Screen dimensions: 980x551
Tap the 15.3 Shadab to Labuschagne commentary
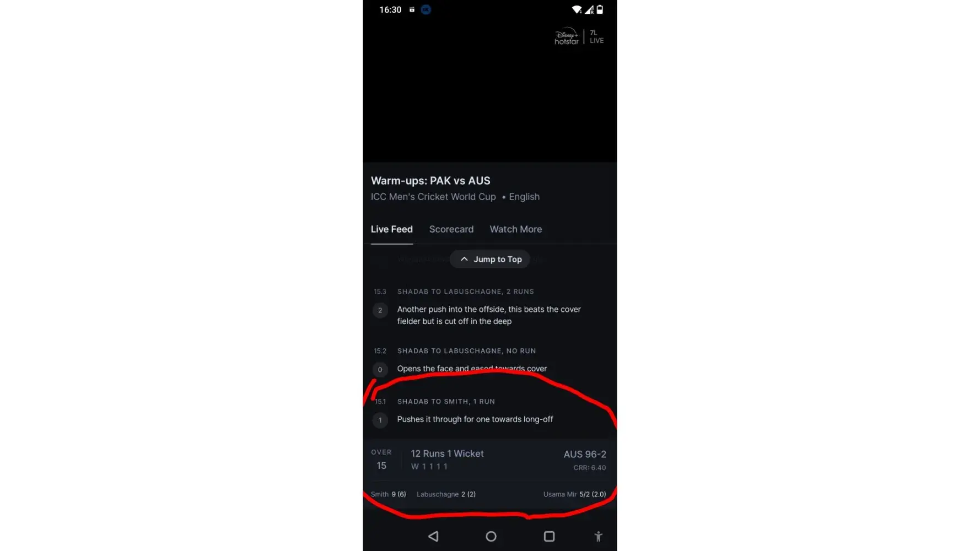tap(489, 306)
